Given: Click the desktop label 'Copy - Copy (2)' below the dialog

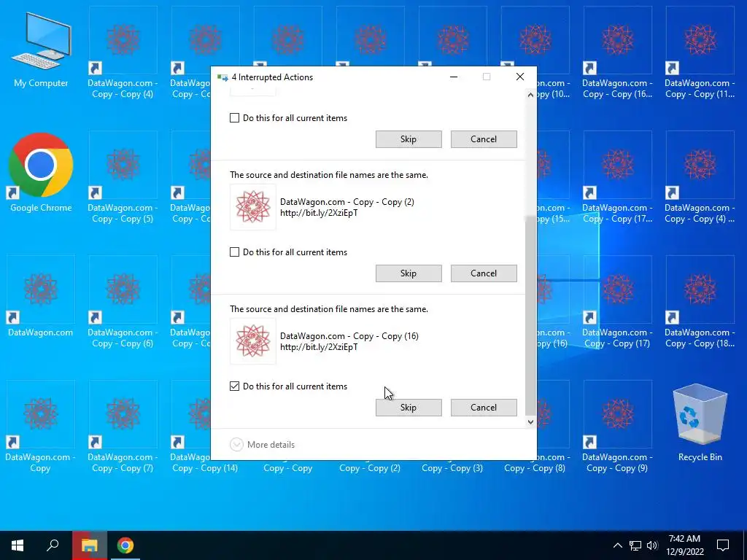Looking at the screenshot, I should (x=370, y=468).
